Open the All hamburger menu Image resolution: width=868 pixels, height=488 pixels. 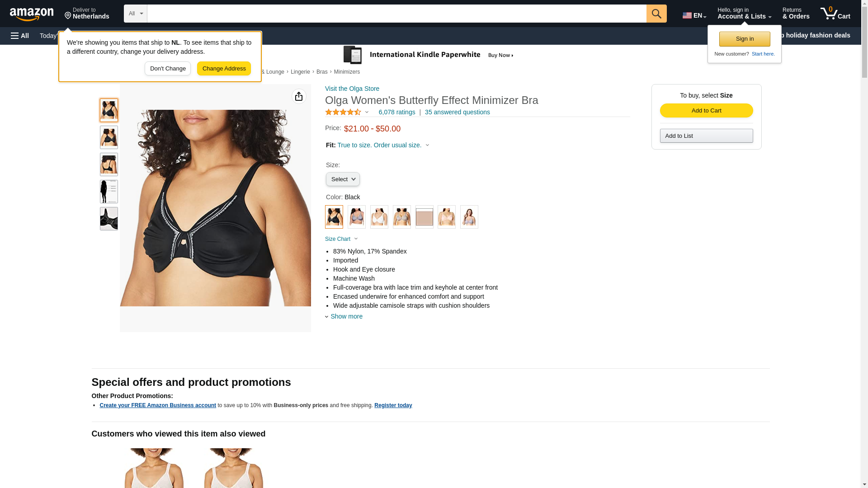[x=20, y=36]
